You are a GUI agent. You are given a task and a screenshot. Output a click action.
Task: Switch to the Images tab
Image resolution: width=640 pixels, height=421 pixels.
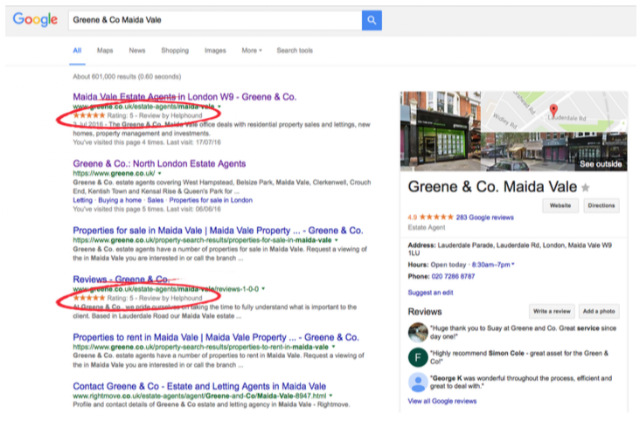pos(215,50)
